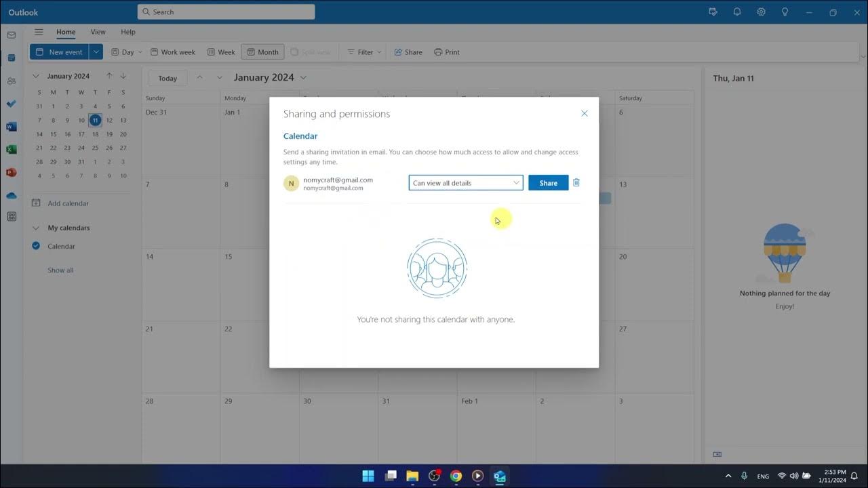868x488 pixels.
Task: Click the blue Share button in the dialog
Action: (548, 182)
